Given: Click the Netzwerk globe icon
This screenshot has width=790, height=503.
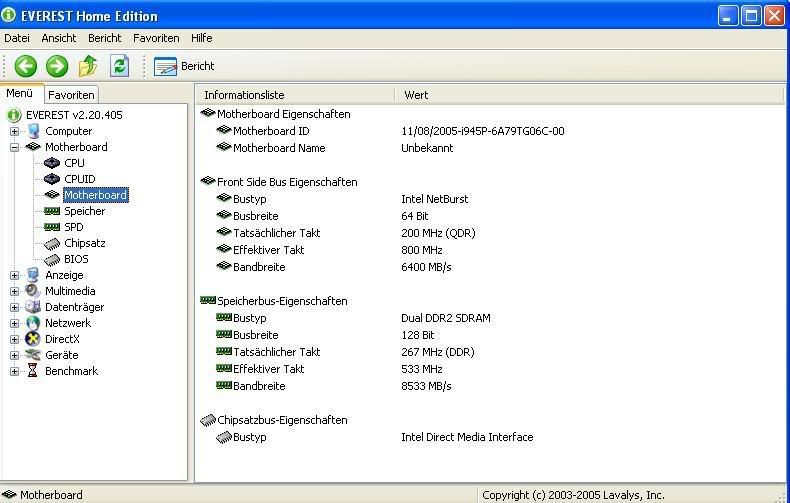Looking at the screenshot, I should click(x=33, y=323).
